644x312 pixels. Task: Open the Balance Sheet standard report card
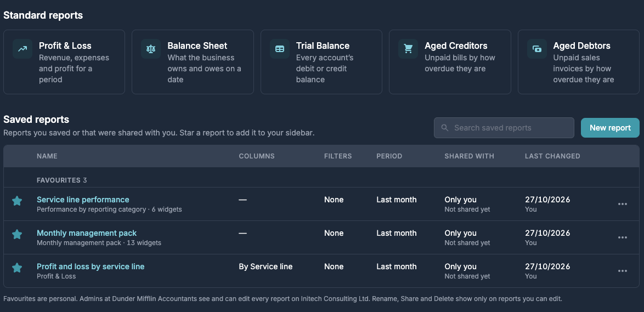tap(193, 62)
